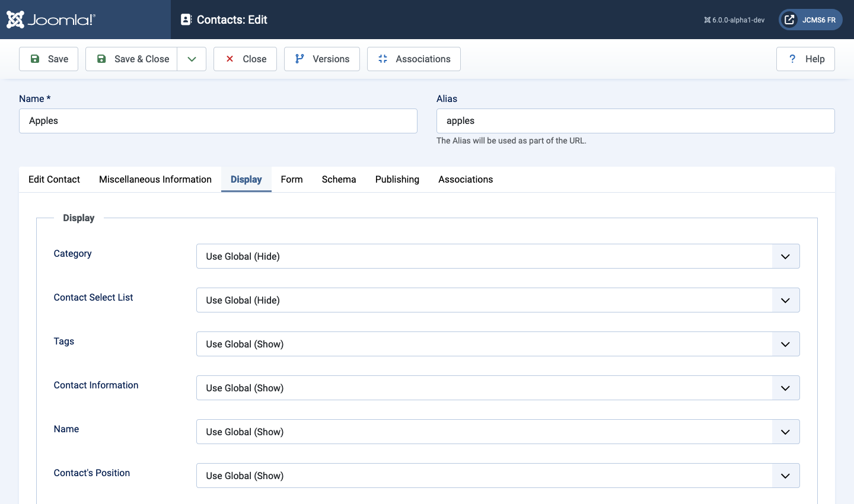
Task: Click the Associations toolbar button
Action: (x=414, y=59)
